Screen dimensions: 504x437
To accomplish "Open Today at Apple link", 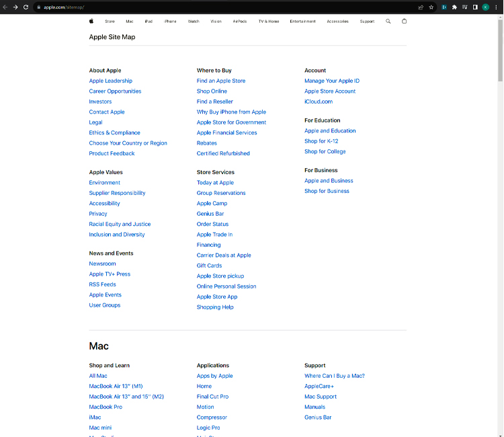I will pos(215,183).
